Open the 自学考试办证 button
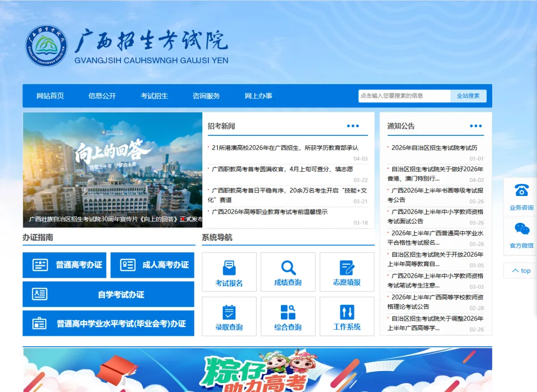Image resolution: width=537 pixels, height=392 pixels. [108, 294]
